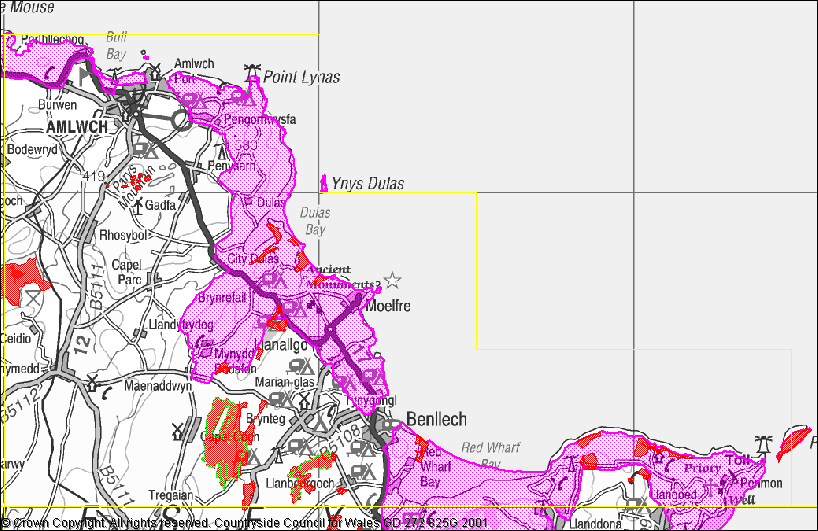Click the 'Priory' label
Viewport: 818px width, 531px height.
(x=702, y=468)
